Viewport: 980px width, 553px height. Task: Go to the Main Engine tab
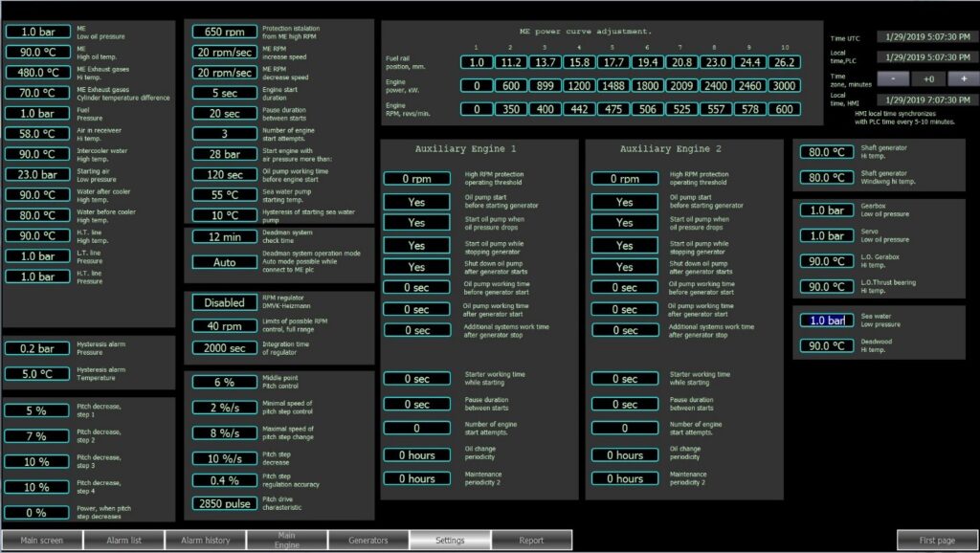tap(287, 541)
